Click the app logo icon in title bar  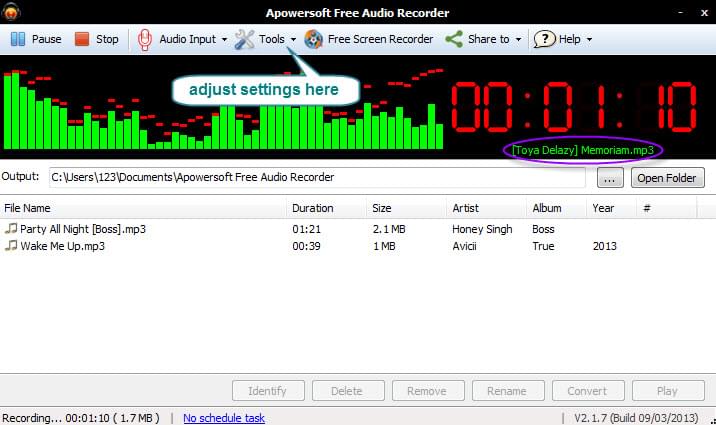[13, 12]
